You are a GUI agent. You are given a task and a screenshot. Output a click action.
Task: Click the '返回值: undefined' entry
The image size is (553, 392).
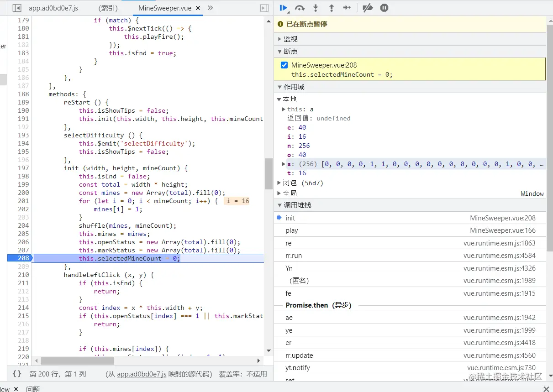coord(319,118)
